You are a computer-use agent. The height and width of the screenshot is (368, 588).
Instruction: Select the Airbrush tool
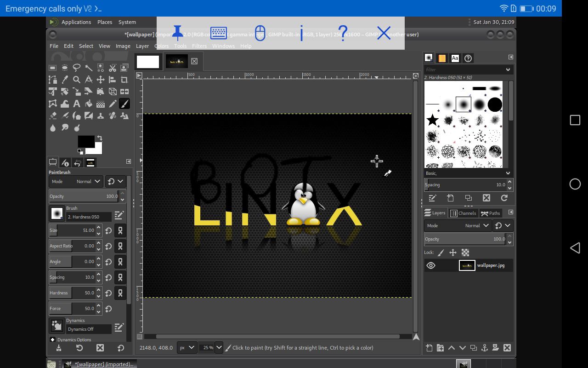point(65,115)
